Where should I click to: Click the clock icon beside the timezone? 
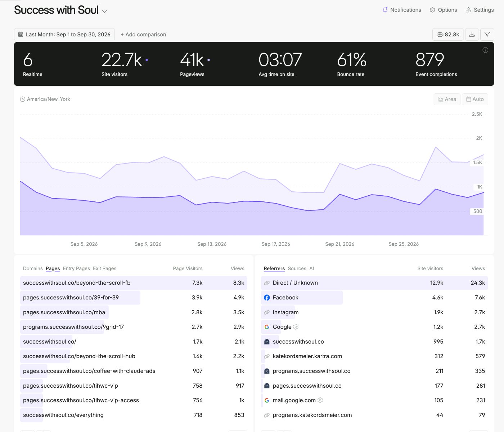(23, 99)
